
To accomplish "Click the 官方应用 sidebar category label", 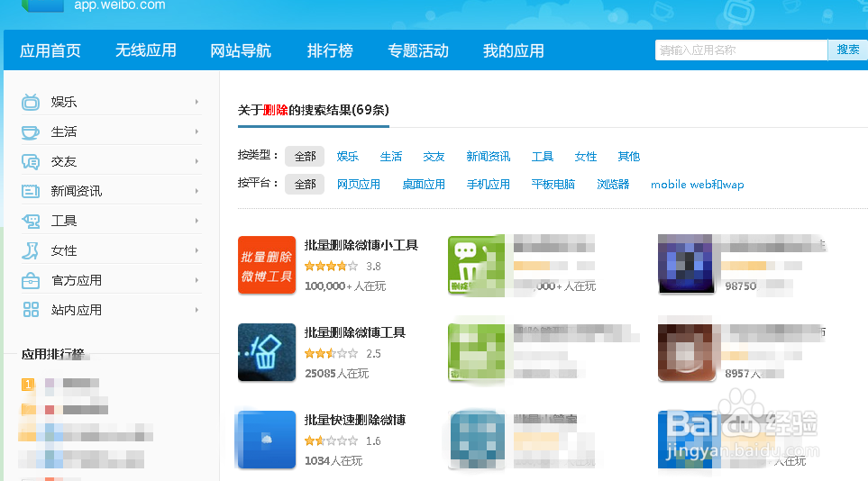I will [77, 281].
